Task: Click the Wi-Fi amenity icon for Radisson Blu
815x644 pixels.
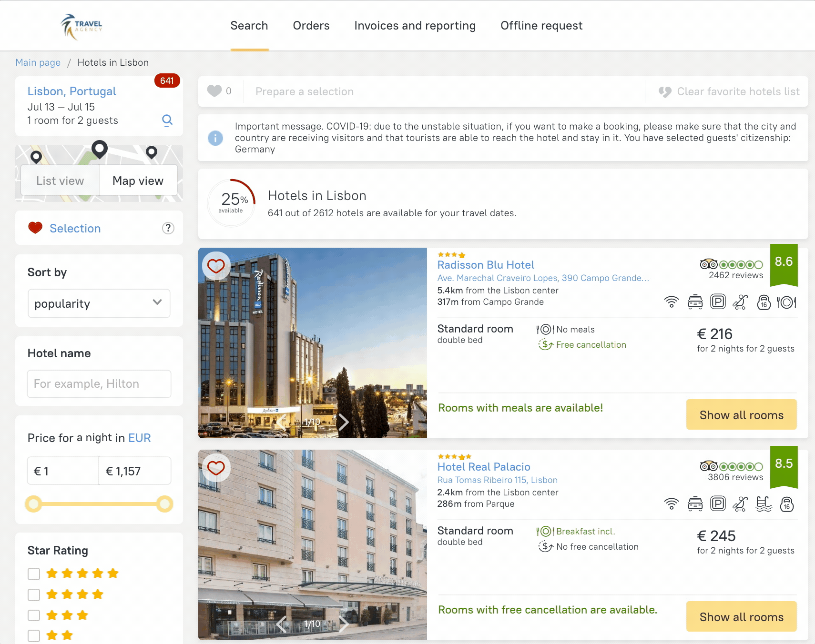Action: pyautogui.click(x=672, y=302)
